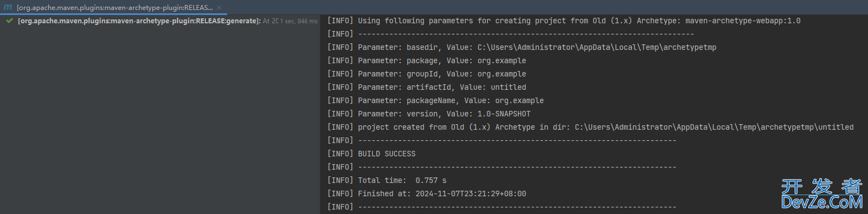Click the green success checkmark icon

[9, 21]
